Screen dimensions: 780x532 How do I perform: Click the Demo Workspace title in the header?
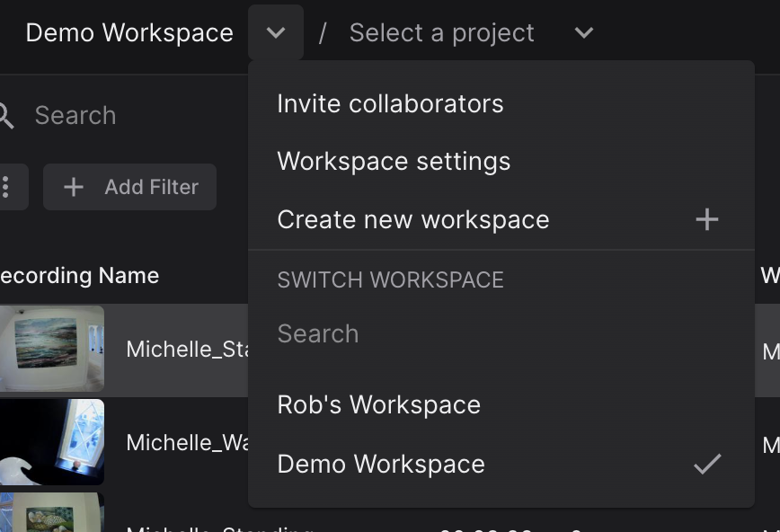click(x=129, y=33)
